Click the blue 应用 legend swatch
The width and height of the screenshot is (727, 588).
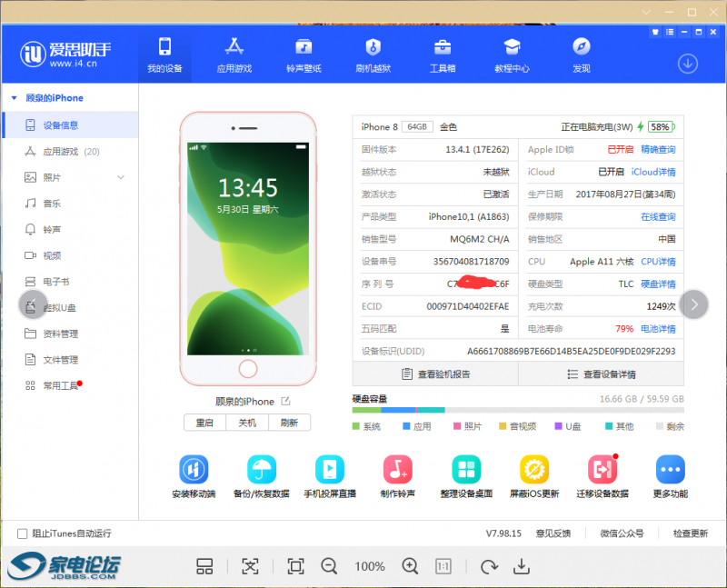point(406,426)
